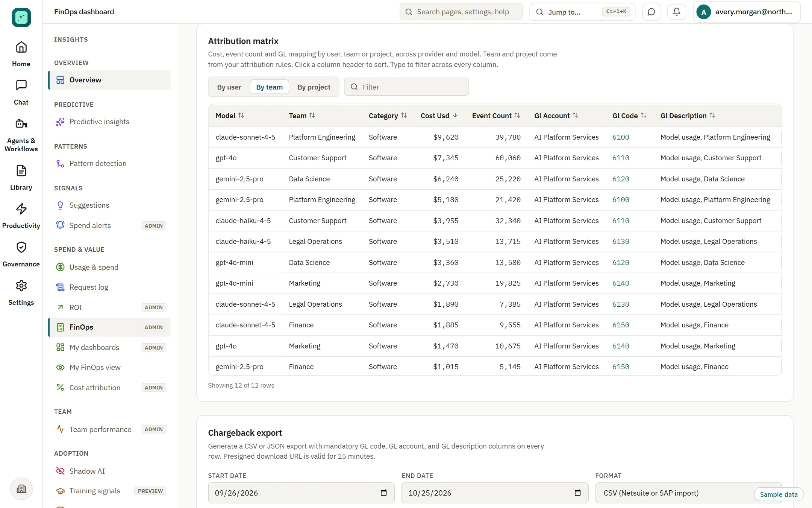Sort by Team column header

[x=302, y=116]
